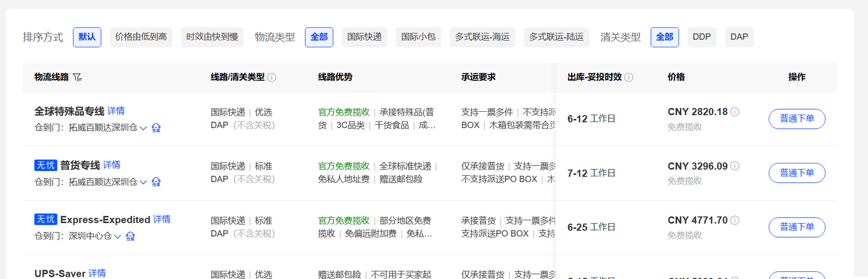Click the 线路优势 column header
Viewport: 868px width, 279px height.
335,77
